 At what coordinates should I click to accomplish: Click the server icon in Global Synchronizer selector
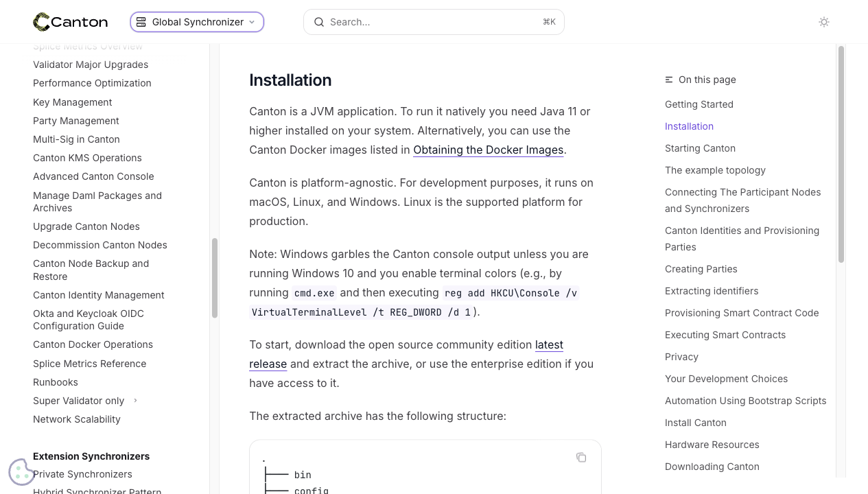141,22
